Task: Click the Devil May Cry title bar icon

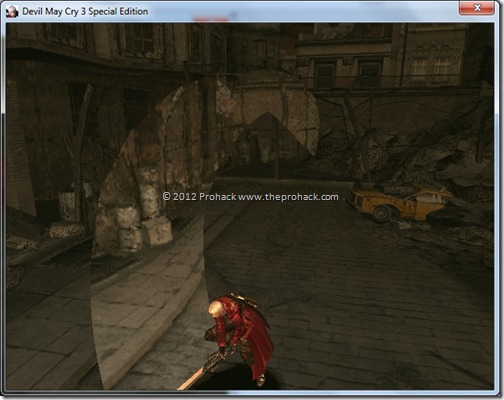Action: [12, 12]
